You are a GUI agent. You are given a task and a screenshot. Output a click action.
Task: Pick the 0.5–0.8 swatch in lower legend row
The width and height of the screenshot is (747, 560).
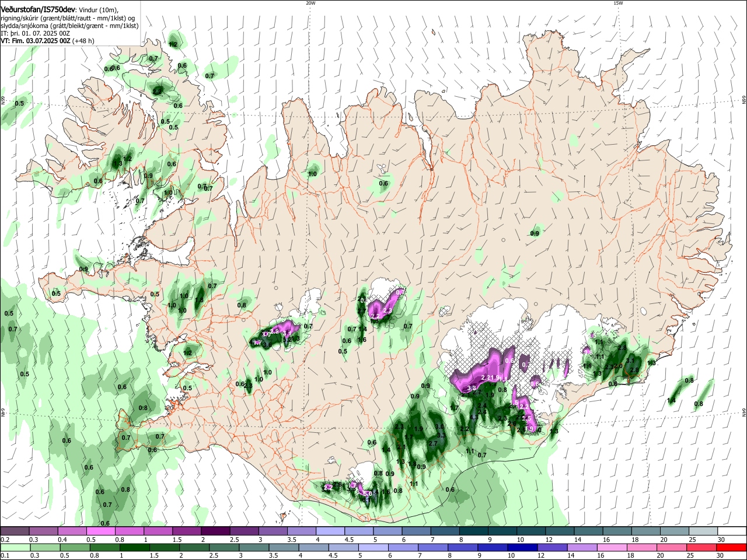75,547
